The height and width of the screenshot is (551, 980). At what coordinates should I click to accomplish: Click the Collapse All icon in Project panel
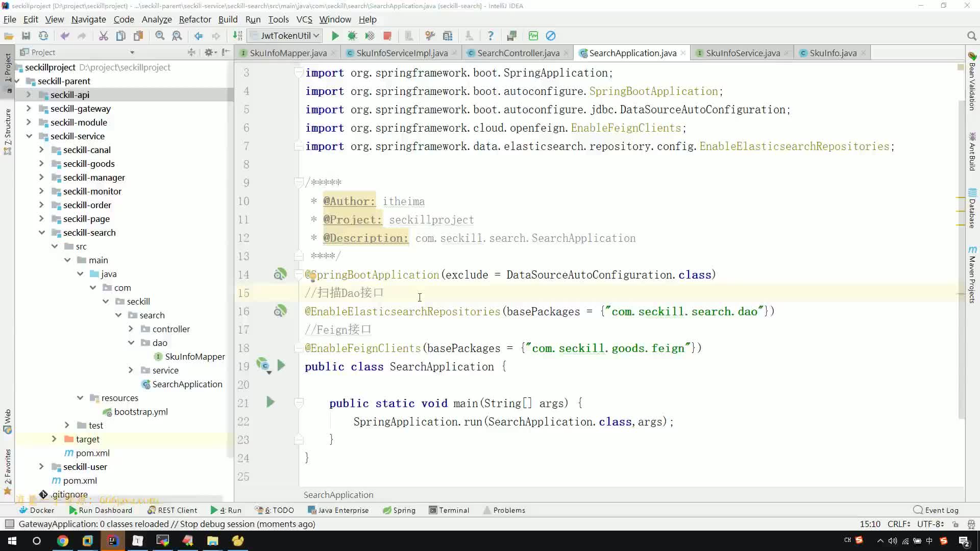point(191,52)
